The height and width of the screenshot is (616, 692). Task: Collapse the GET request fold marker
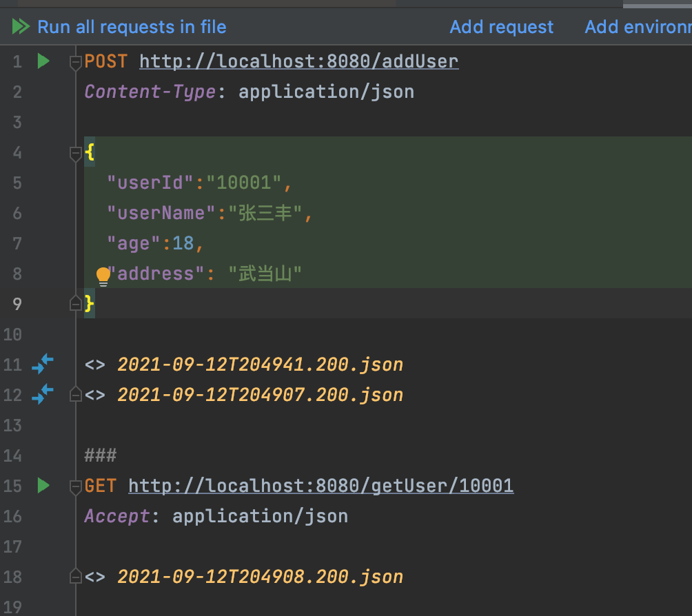pos(76,487)
